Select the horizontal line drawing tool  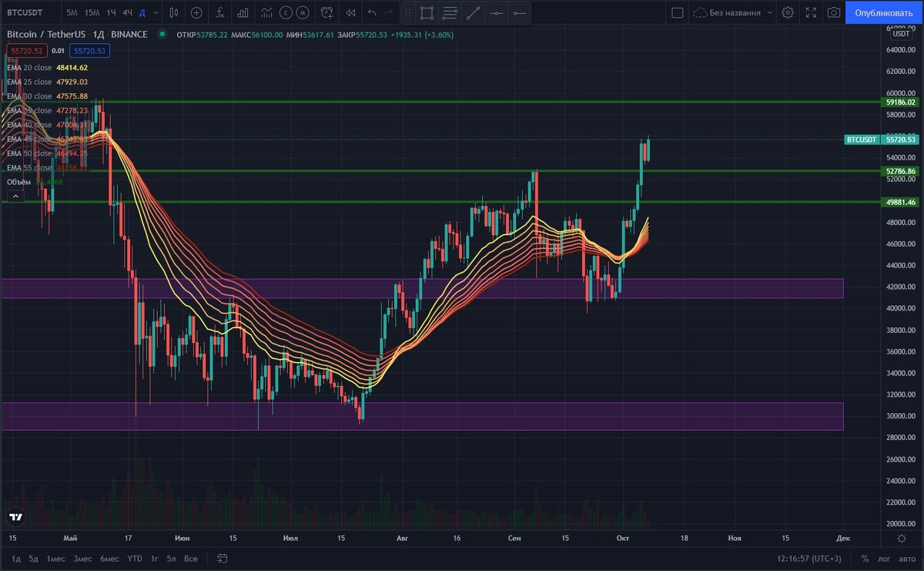point(496,12)
